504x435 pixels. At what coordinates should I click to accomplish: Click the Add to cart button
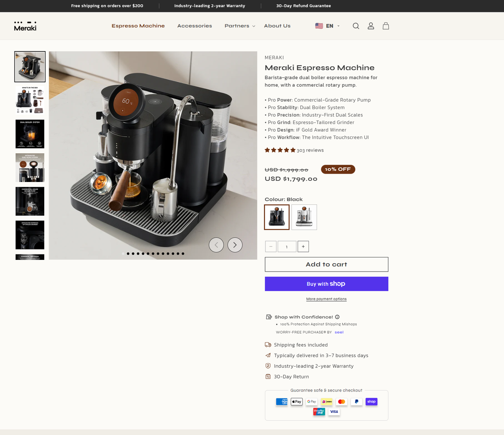point(326,264)
